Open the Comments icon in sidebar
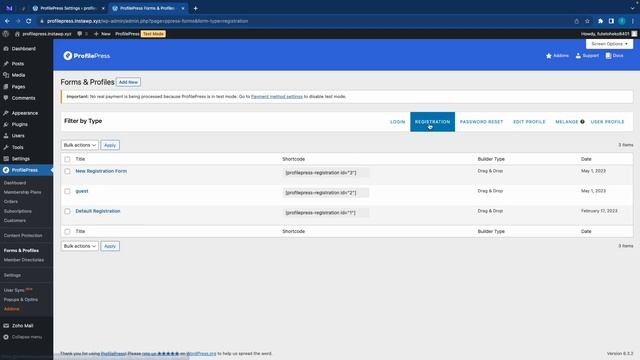640x360 pixels. 6,98
